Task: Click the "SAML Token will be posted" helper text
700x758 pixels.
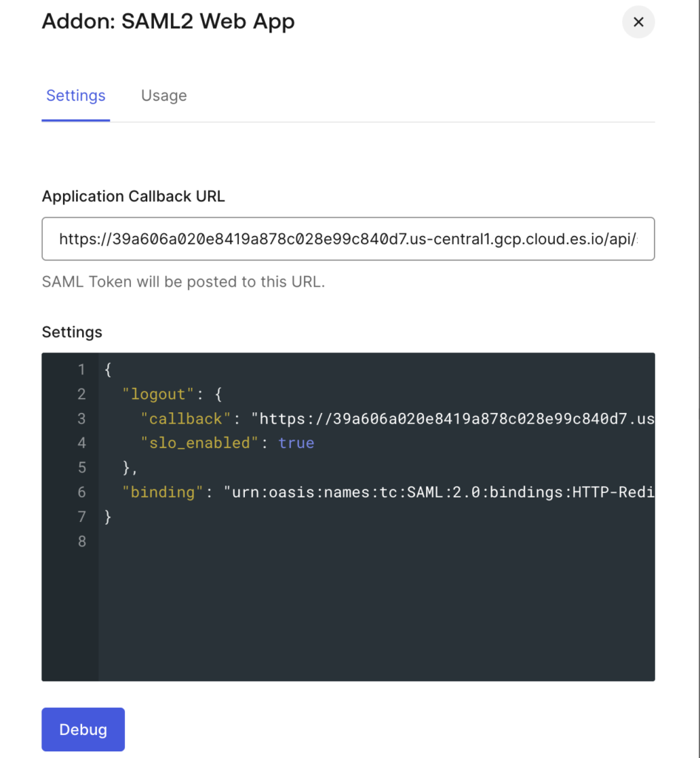Action: (x=184, y=282)
